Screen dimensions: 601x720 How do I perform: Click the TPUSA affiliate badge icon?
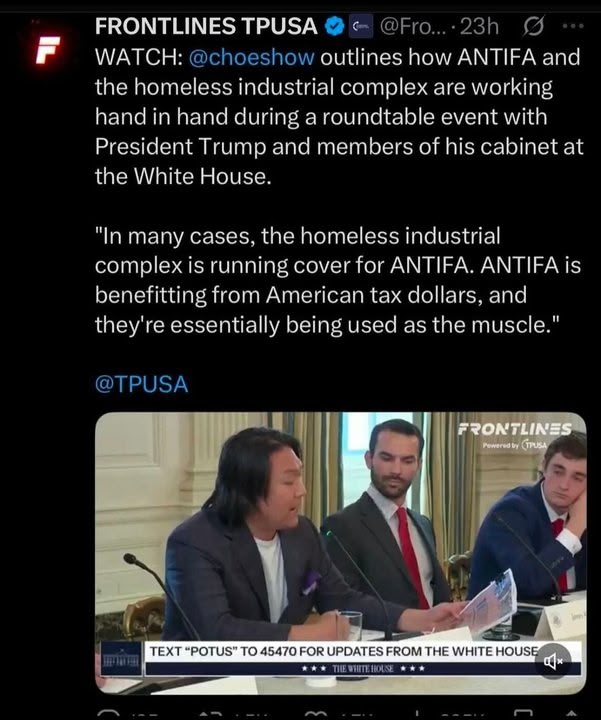point(362,26)
